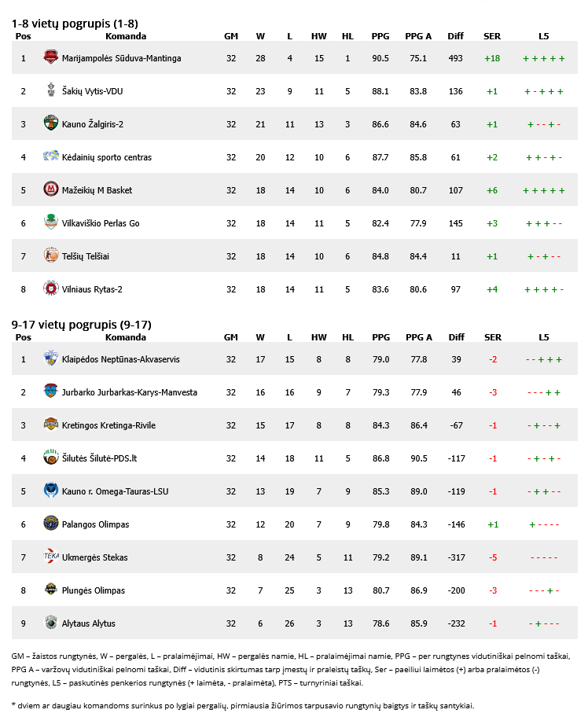The width and height of the screenshot is (588, 728).
Task: Click the Marijampolės Sūduva-Mantinga team logo
Action: click(x=51, y=58)
